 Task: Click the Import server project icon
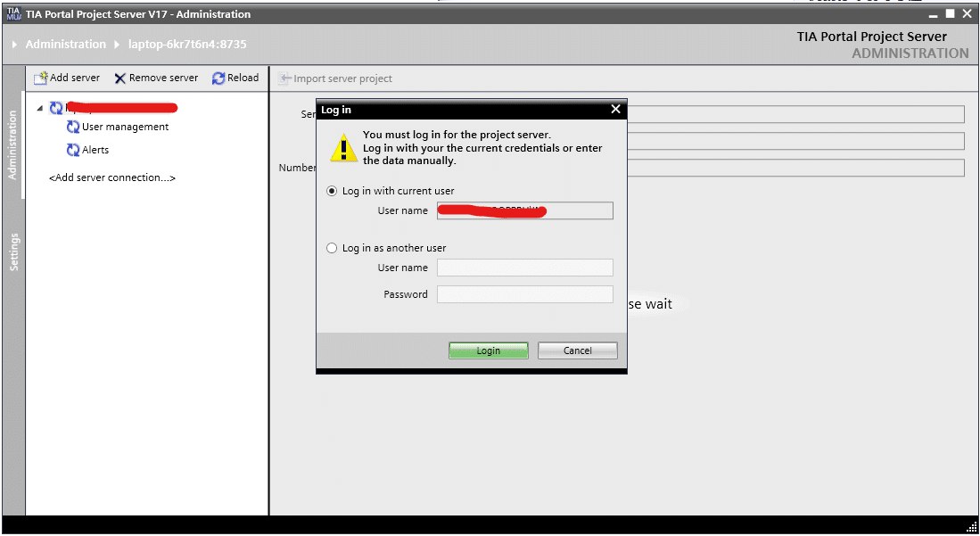pos(285,78)
